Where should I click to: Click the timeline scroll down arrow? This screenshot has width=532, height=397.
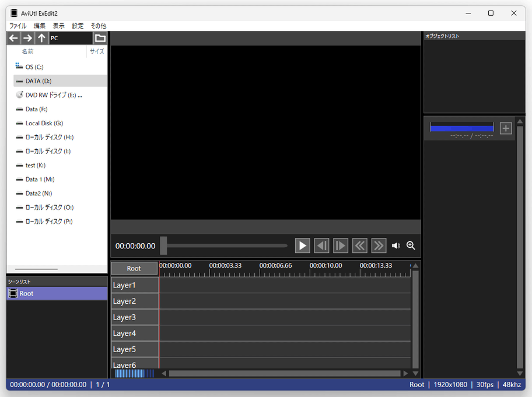(x=415, y=373)
